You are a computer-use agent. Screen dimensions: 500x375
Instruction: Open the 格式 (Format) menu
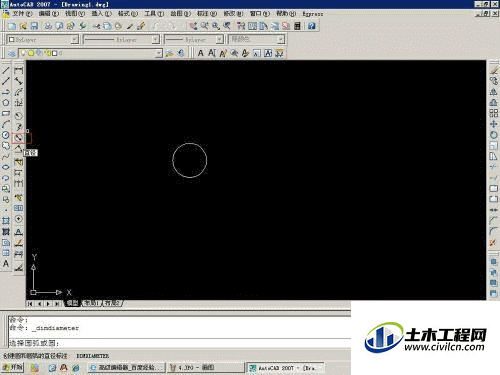pos(128,14)
